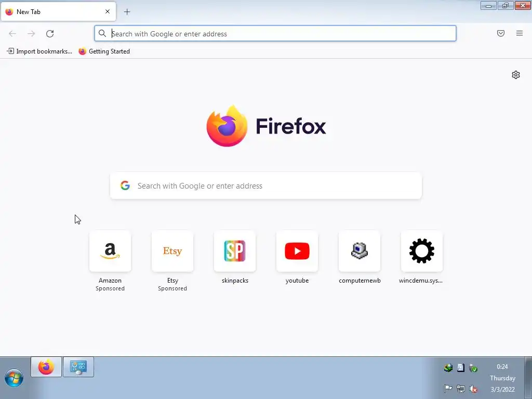Open the Windows Start orb
The height and width of the screenshot is (399, 532).
(14, 378)
